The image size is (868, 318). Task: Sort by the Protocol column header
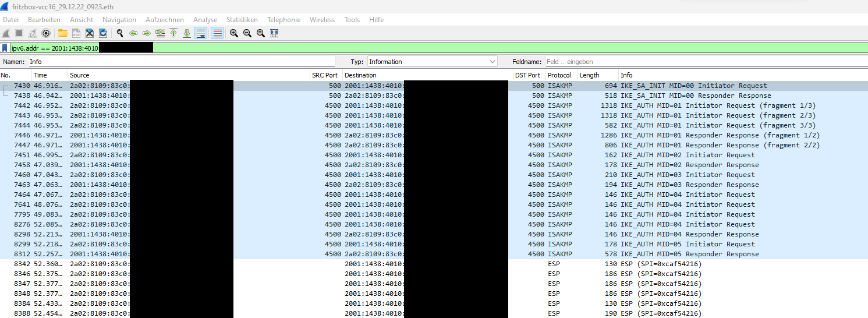[561, 75]
